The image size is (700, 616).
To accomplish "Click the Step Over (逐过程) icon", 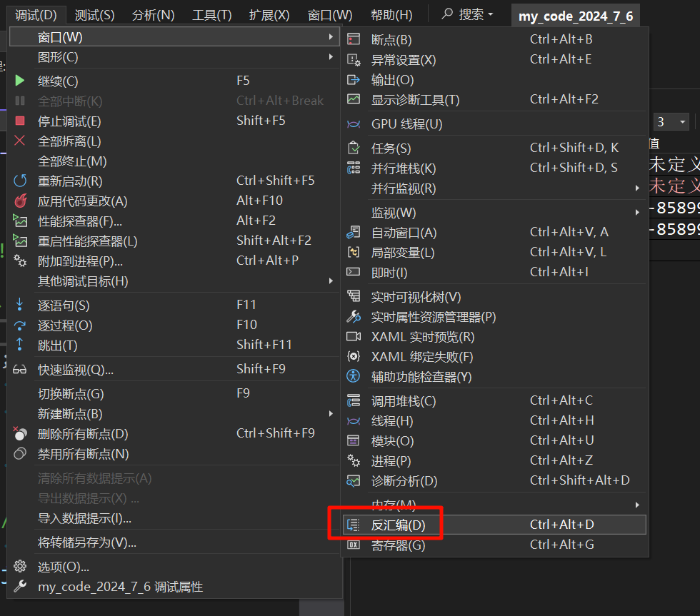I will [x=20, y=325].
